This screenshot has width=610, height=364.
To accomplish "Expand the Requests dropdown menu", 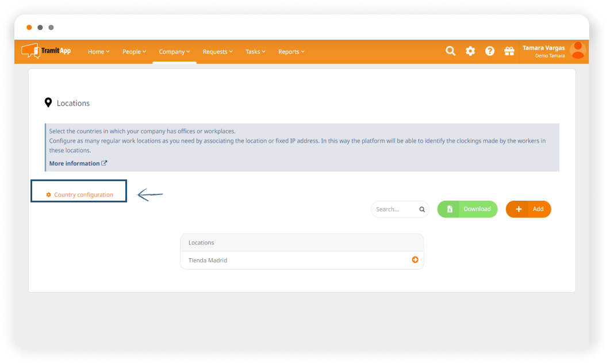I will coord(217,52).
